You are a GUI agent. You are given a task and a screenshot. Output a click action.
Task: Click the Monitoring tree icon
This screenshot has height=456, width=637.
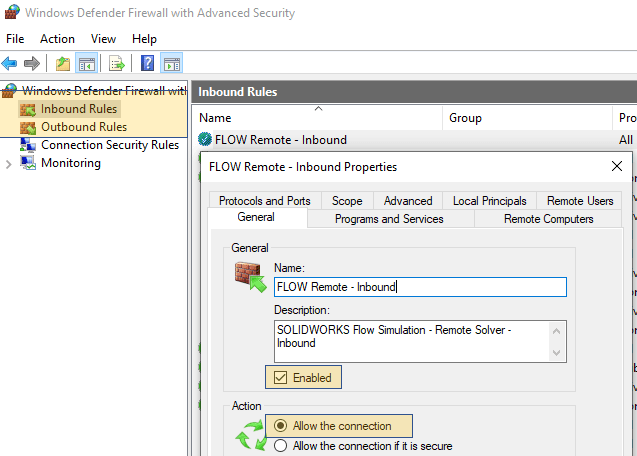(x=28, y=163)
